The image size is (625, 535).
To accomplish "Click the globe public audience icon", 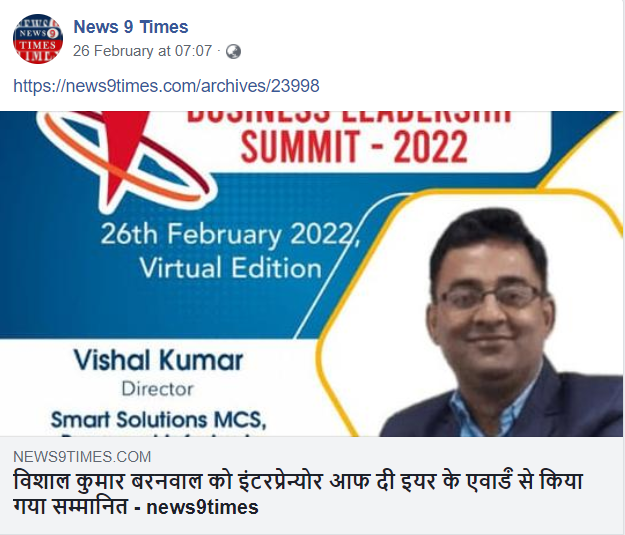I will pyautogui.click(x=233, y=51).
